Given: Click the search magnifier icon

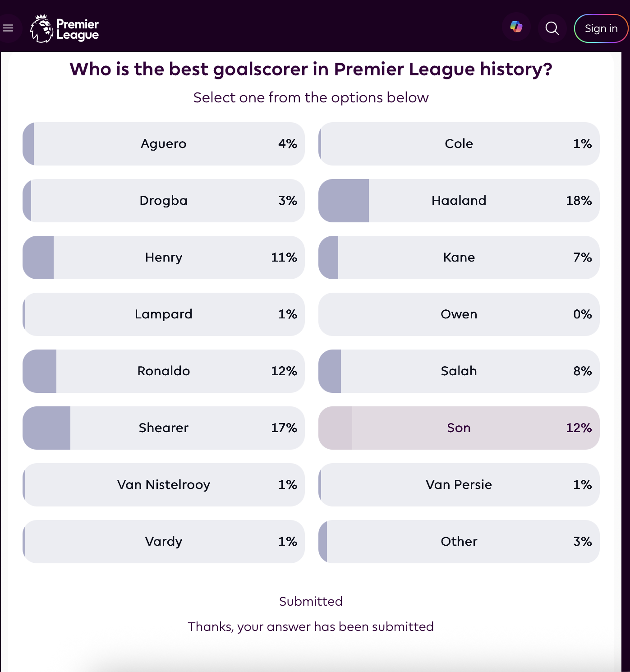Looking at the screenshot, I should (x=552, y=28).
